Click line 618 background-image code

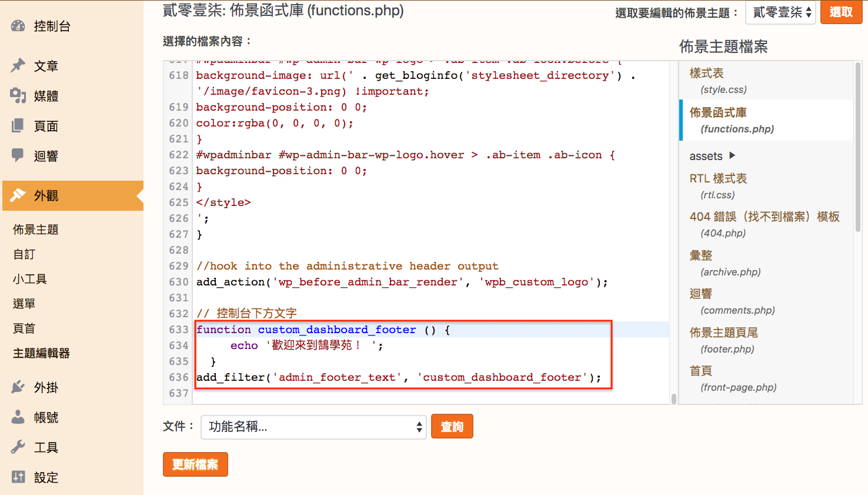pyautogui.click(x=416, y=83)
